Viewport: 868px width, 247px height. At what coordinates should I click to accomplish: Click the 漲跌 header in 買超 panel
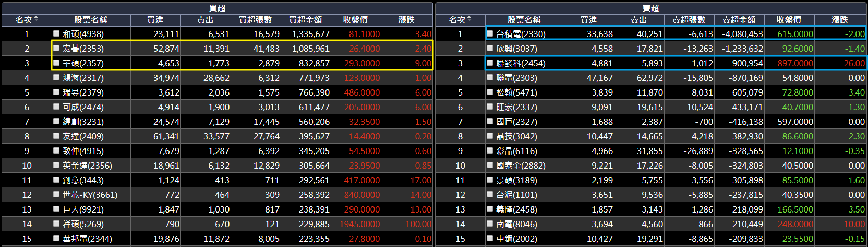click(x=407, y=20)
